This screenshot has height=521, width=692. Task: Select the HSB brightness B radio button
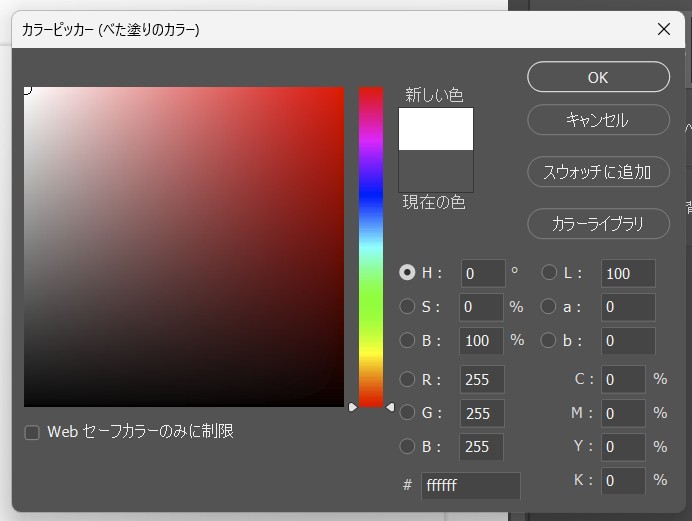pos(407,340)
